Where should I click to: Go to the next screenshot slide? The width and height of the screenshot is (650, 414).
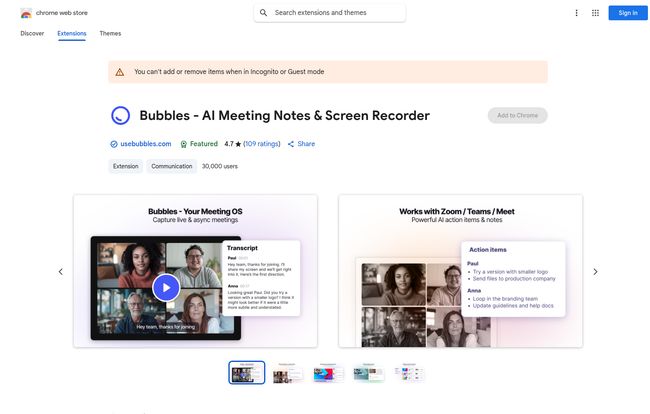(x=595, y=272)
